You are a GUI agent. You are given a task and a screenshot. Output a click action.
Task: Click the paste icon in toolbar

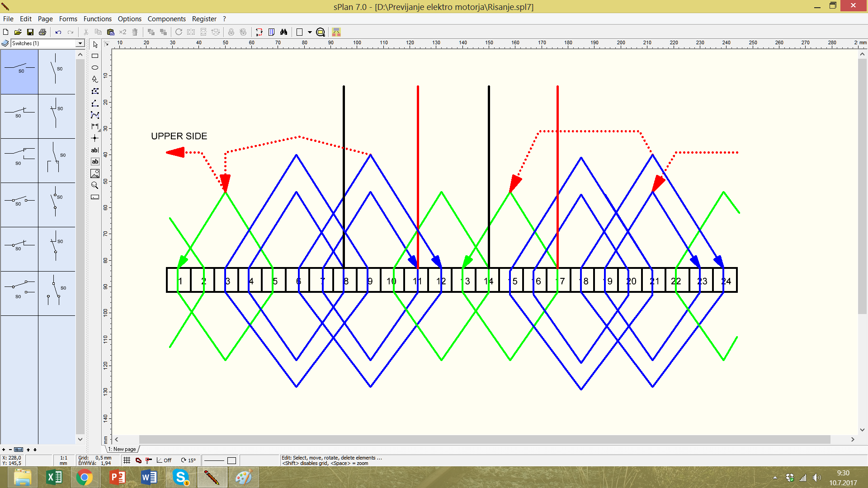tap(110, 32)
